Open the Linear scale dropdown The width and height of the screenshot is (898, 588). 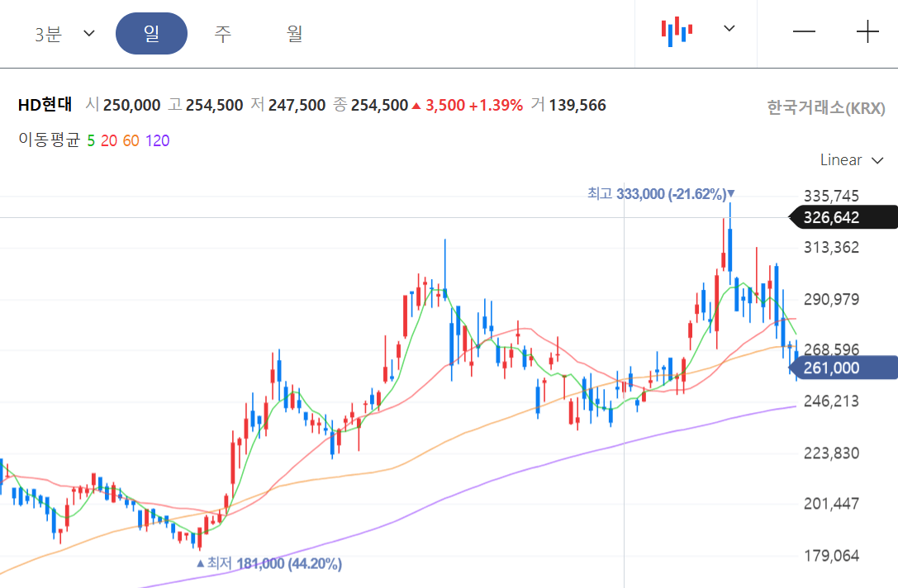pos(852,159)
